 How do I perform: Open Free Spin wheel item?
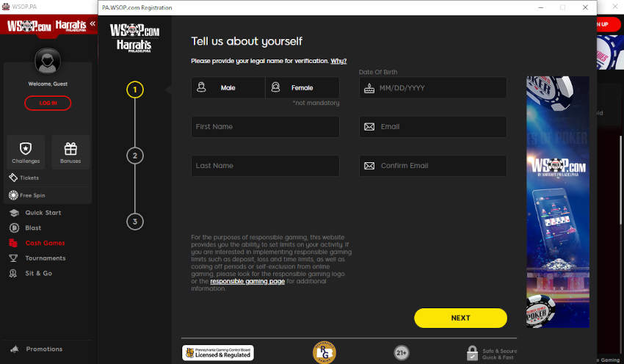pyautogui.click(x=27, y=195)
